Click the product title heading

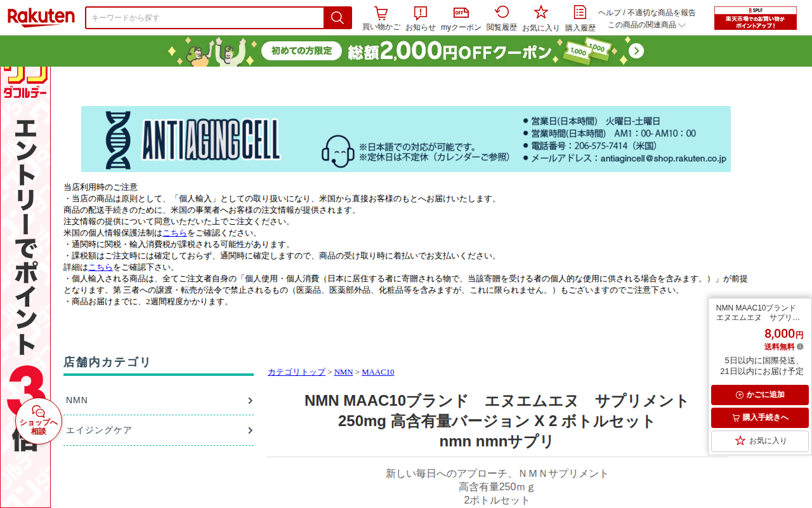pyautogui.click(x=497, y=421)
